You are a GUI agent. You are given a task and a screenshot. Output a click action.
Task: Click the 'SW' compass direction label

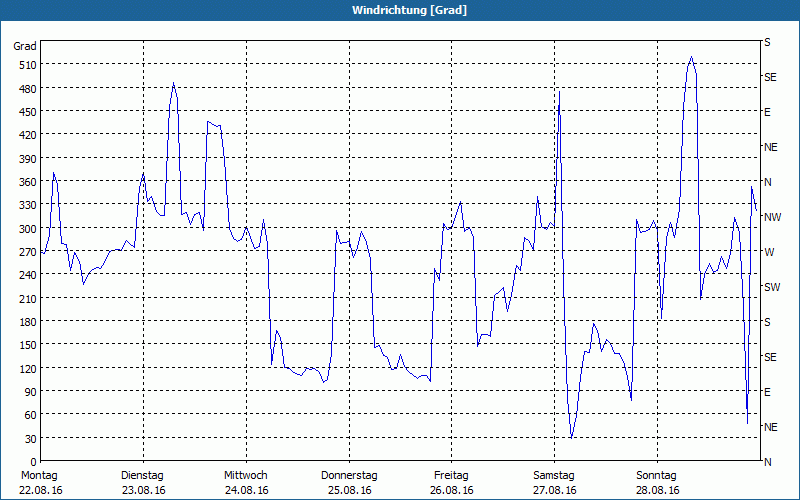pyautogui.click(x=772, y=287)
